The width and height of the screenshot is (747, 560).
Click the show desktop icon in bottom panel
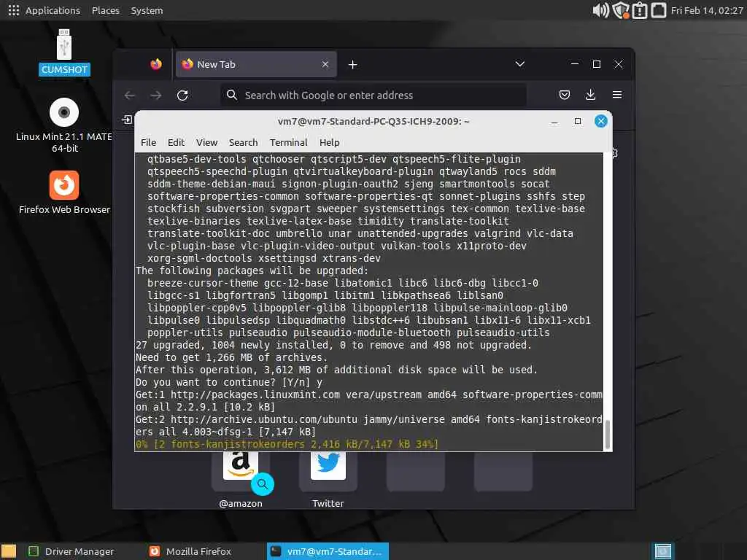(x=9, y=551)
